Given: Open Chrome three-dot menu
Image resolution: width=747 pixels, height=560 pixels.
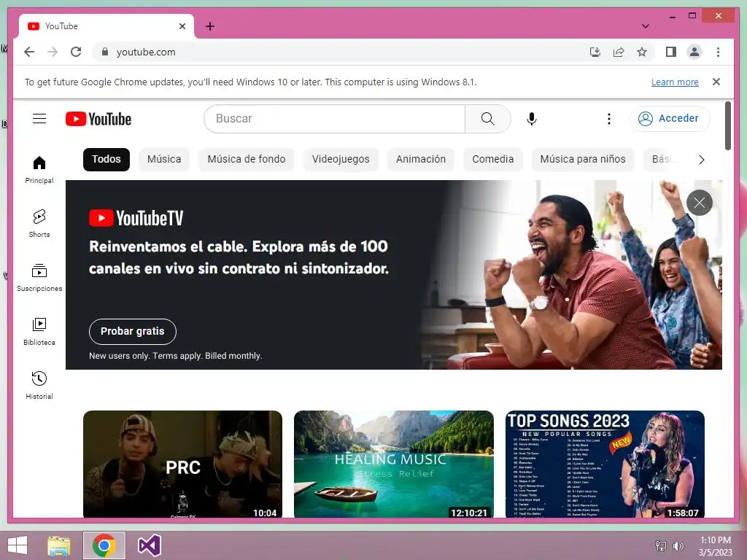Looking at the screenshot, I should point(718,52).
